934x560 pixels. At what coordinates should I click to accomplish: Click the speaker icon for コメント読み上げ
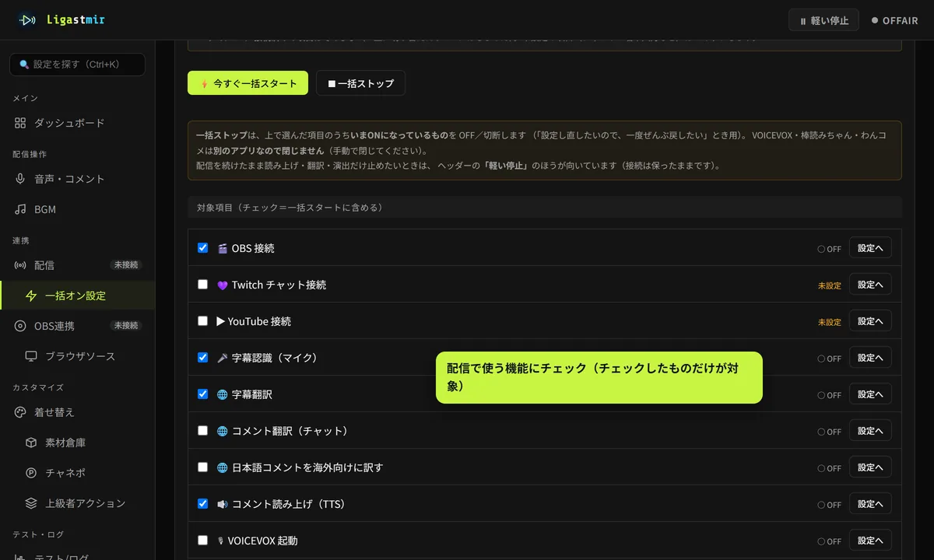pos(223,504)
